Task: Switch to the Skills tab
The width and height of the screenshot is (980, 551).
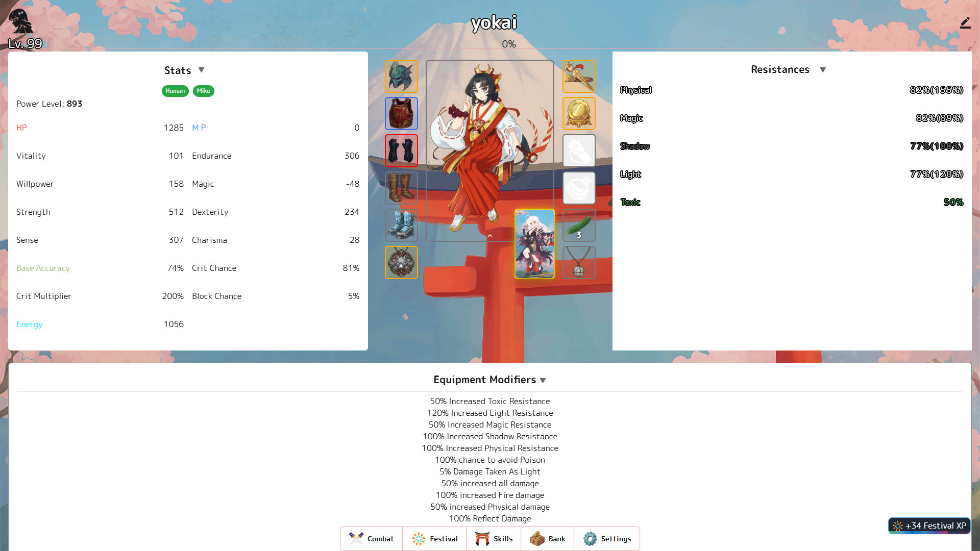Action: click(494, 539)
